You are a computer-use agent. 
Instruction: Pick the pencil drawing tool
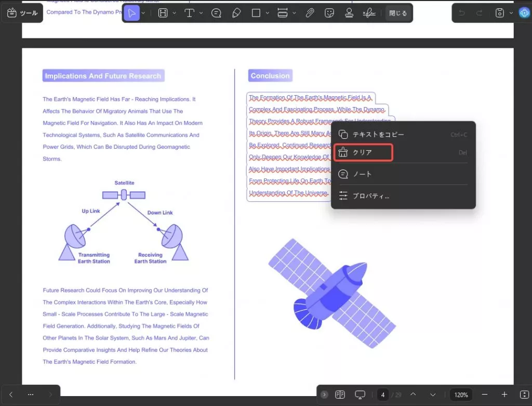pyautogui.click(x=236, y=13)
